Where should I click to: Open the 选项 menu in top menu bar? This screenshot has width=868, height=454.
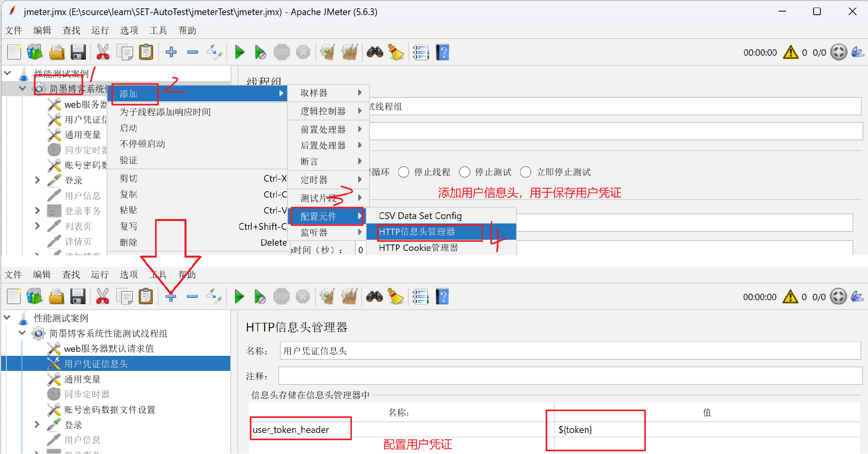click(x=129, y=31)
